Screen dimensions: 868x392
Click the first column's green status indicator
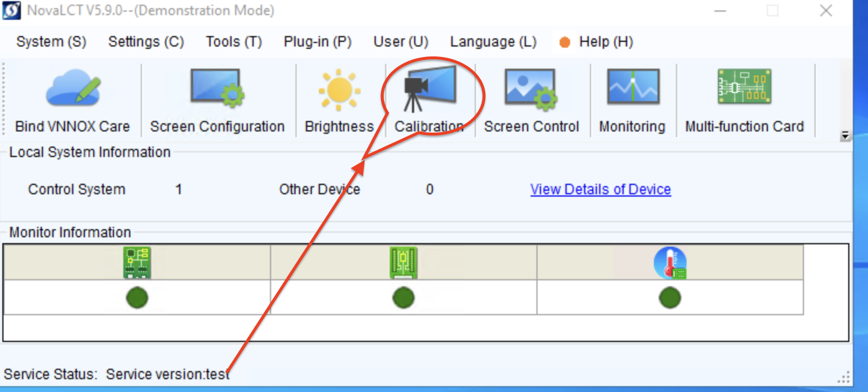pos(137,298)
